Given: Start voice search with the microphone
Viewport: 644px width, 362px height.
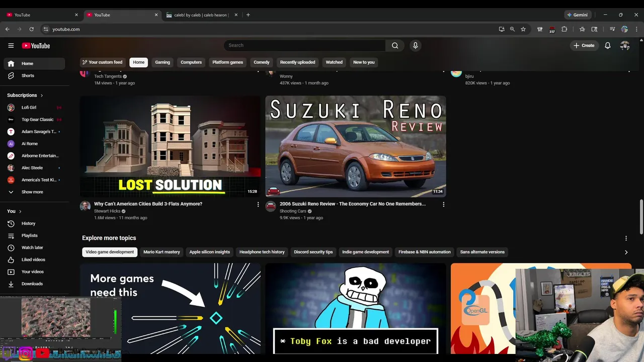Looking at the screenshot, I should coord(415,45).
